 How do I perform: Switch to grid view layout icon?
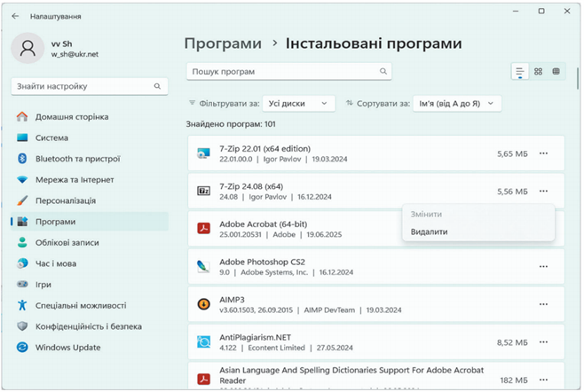click(538, 72)
